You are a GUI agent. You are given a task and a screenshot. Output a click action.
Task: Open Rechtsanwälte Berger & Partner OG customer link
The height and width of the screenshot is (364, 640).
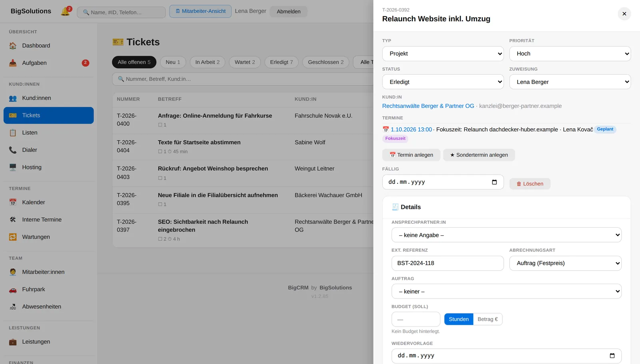[428, 106]
